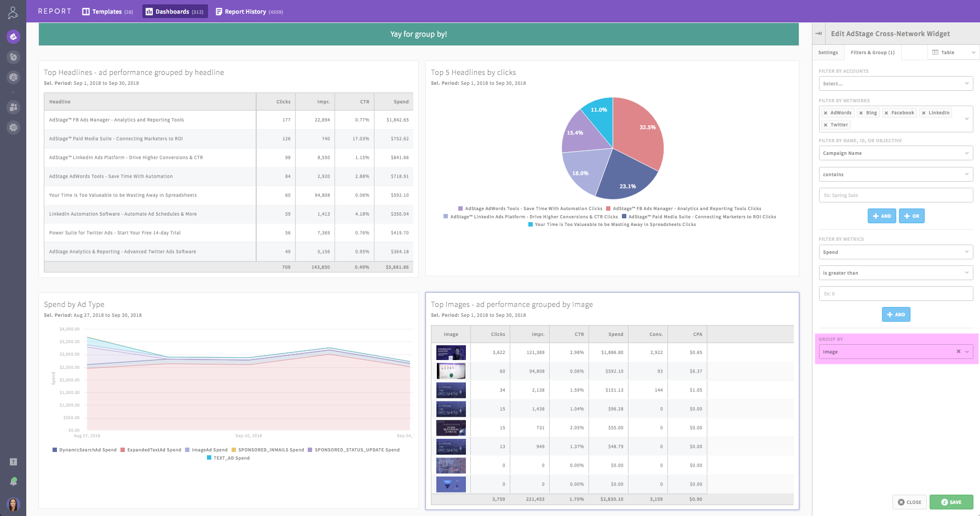The width and height of the screenshot is (980, 516).
Task: Click the Close button
Action: (x=909, y=502)
